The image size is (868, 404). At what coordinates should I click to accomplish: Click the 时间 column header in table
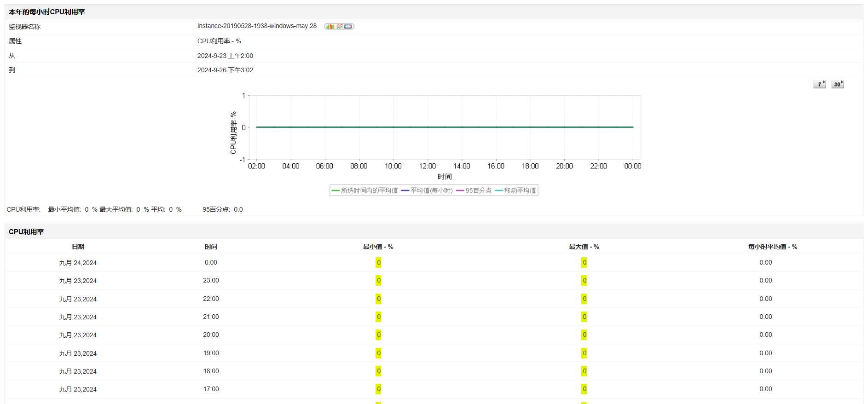tap(211, 247)
